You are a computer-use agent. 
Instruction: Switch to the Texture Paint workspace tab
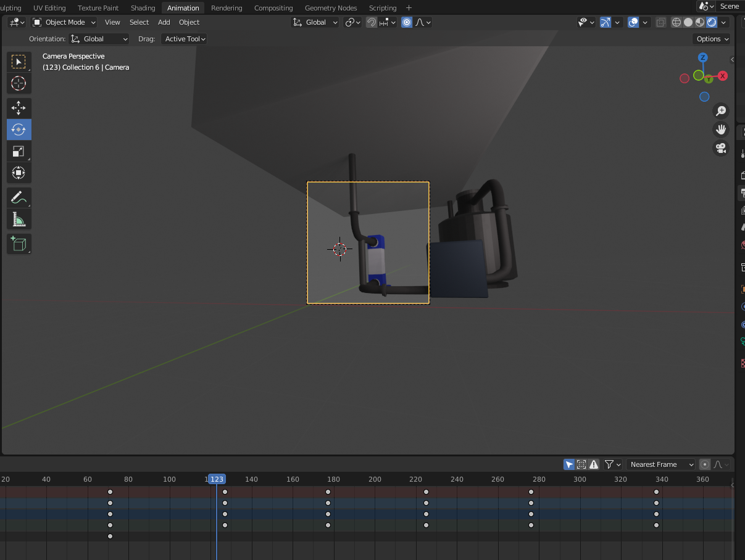pyautogui.click(x=98, y=8)
